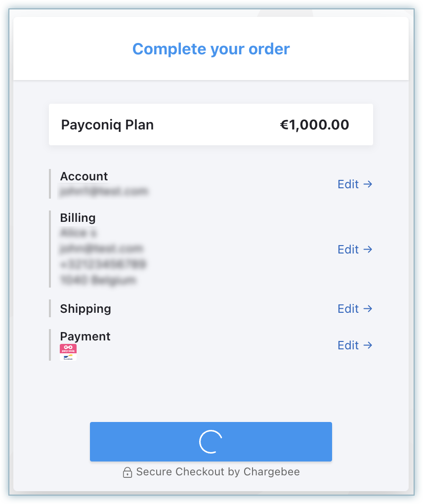423x504 pixels.
Task: Select the Account section heading
Action: coord(84,176)
